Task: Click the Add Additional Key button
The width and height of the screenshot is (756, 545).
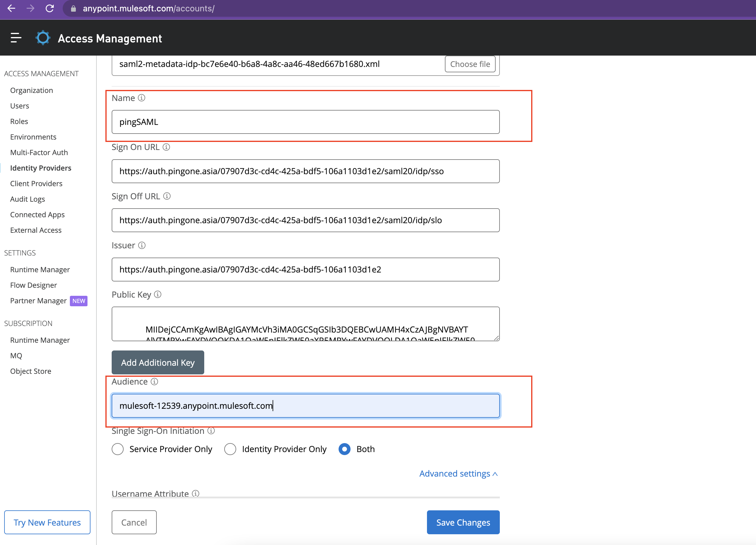Action: coord(158,362)
